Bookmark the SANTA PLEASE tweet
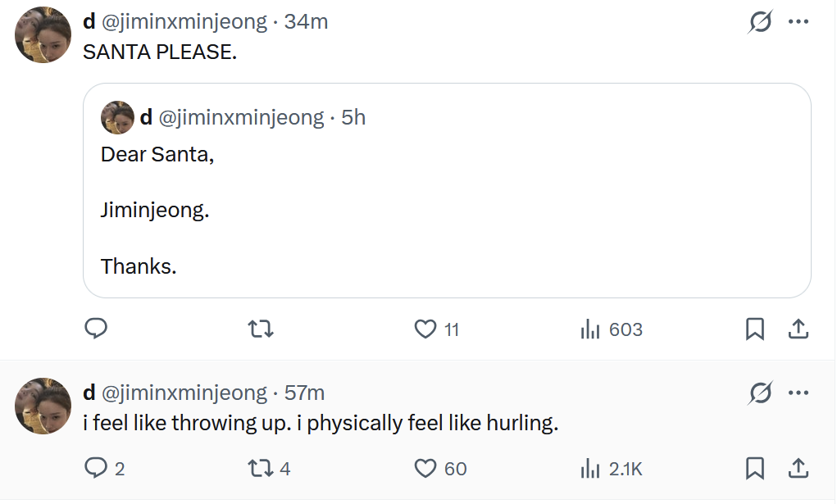The image size is (837, 504). 755,329
